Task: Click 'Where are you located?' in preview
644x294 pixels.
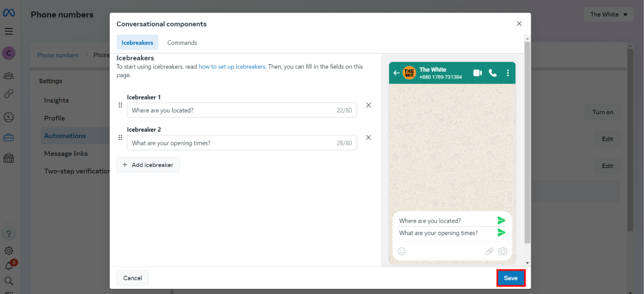Action: (430, 221)
